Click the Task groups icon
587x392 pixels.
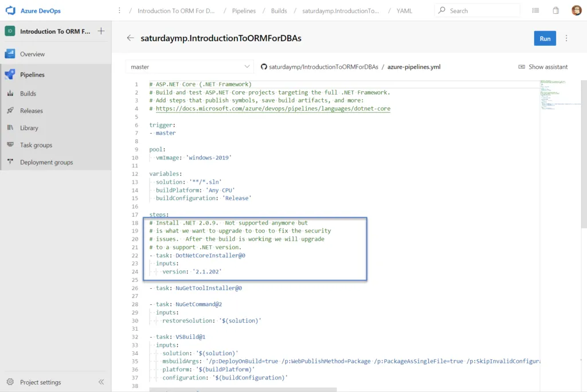point(10,145)
